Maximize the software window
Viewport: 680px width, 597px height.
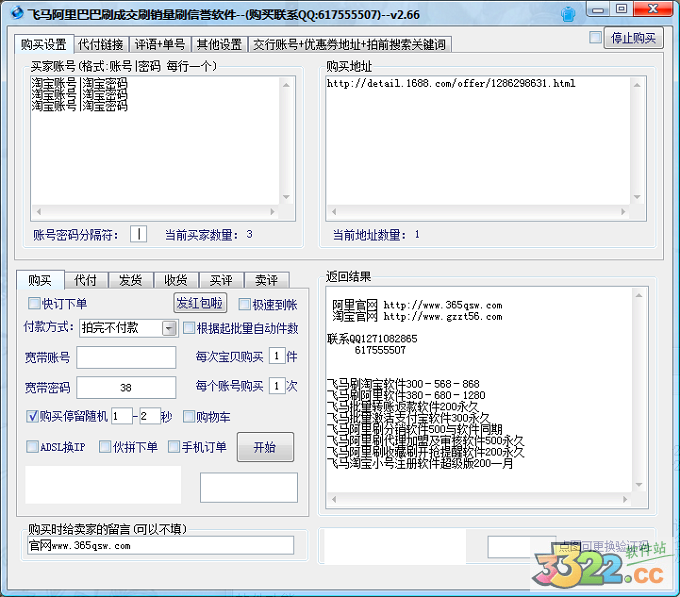[x=622, y=9]
